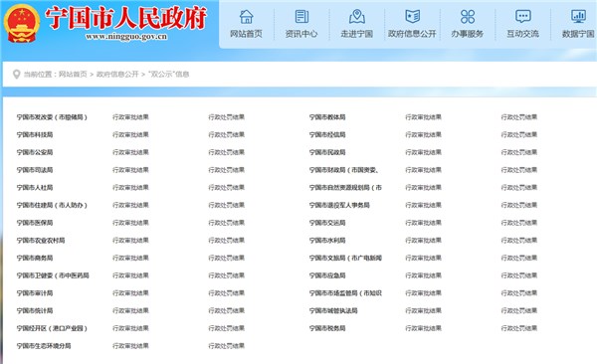Open 宁国市财政局（市国资委 link
597x364 pixels.
[x=344, y=170]
